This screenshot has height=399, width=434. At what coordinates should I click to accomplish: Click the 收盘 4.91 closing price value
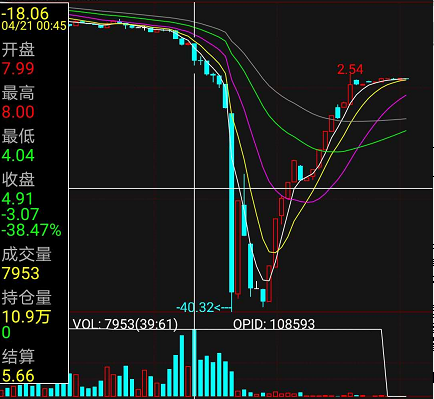(17, 199)
